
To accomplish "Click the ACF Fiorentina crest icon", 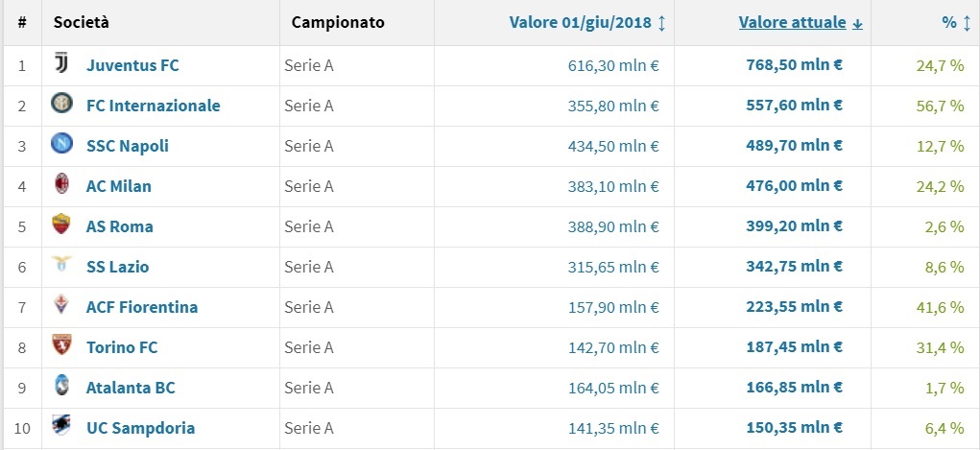I will [x=62, y=307].
